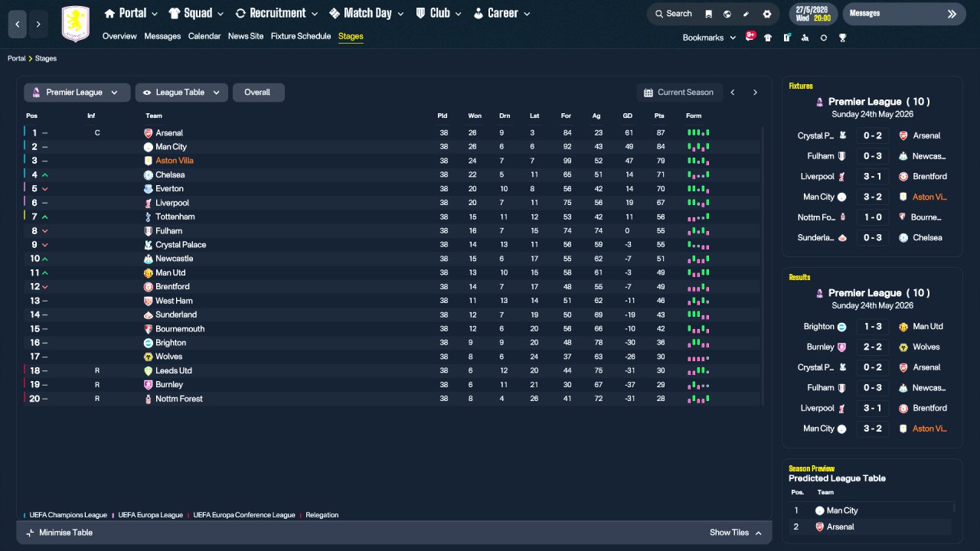Go back with the left navigation arrow

[x=18, y=24]
